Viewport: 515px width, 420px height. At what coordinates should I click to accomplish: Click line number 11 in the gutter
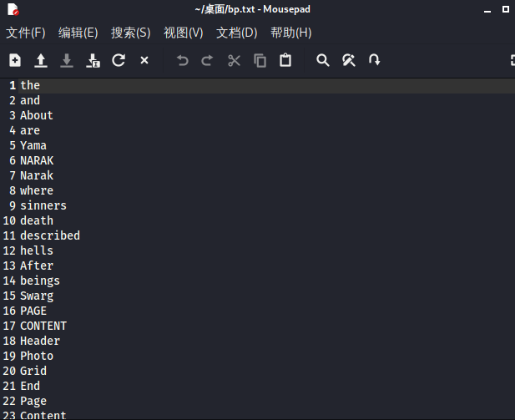9,235
